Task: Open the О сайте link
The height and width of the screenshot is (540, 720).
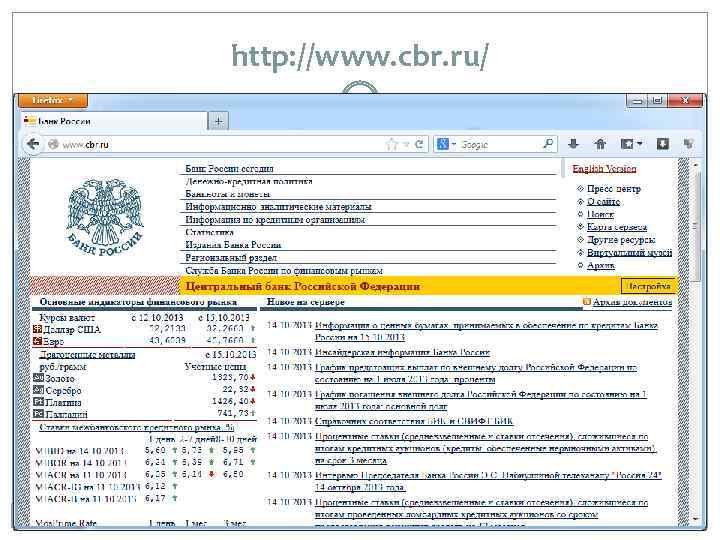Action: [x=603, y=202]
